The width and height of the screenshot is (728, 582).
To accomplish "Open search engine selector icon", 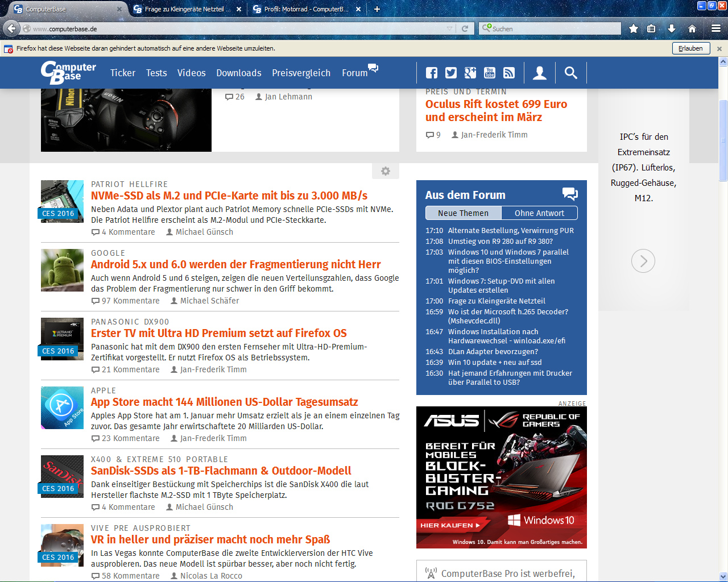I will pyautogui.click(x=486, y=28).
